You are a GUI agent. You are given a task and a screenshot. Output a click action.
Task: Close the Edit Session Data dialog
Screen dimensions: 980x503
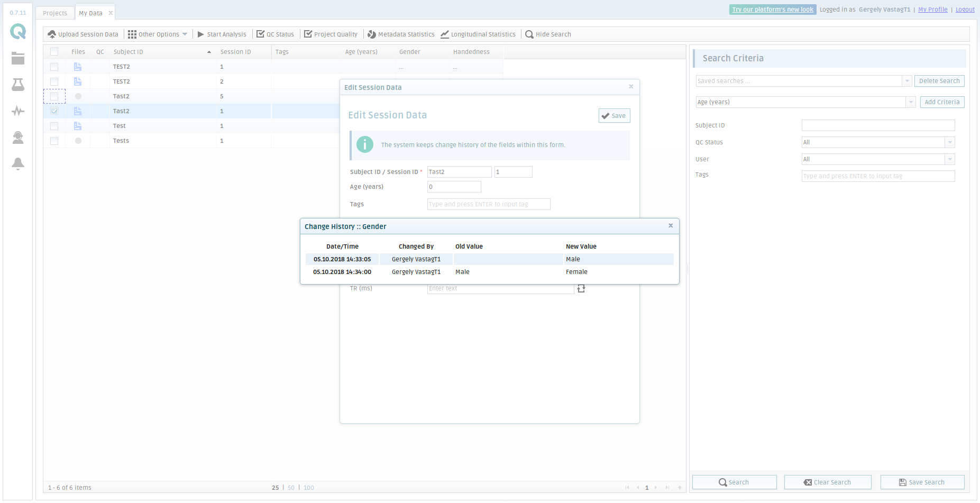point(631,87)
